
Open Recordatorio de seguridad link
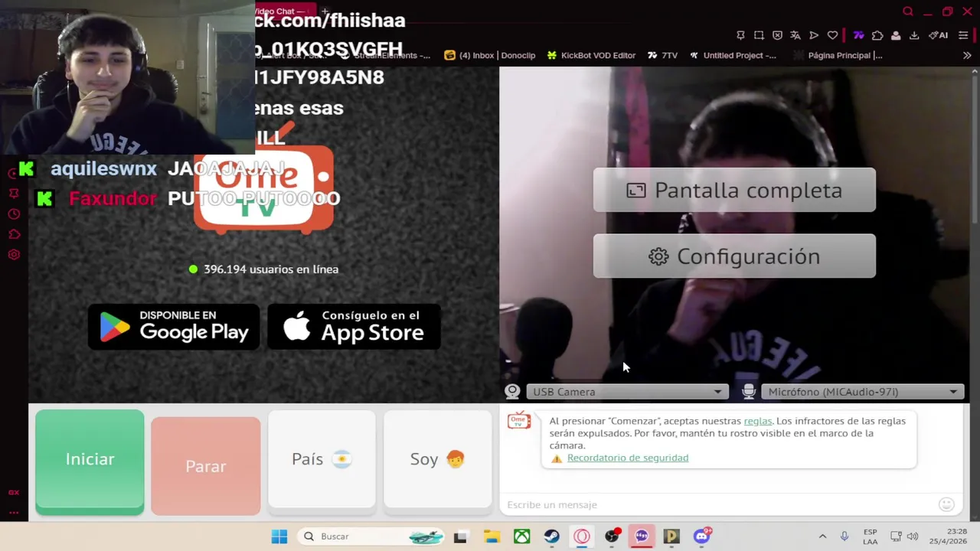tap(628, 458)
